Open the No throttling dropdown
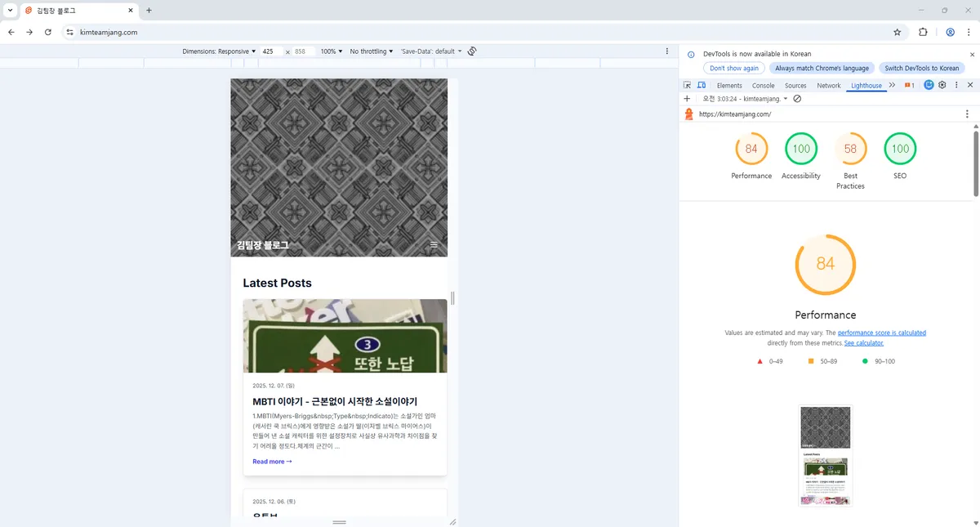Screen dimensions: 980x527 coord(371,51)
